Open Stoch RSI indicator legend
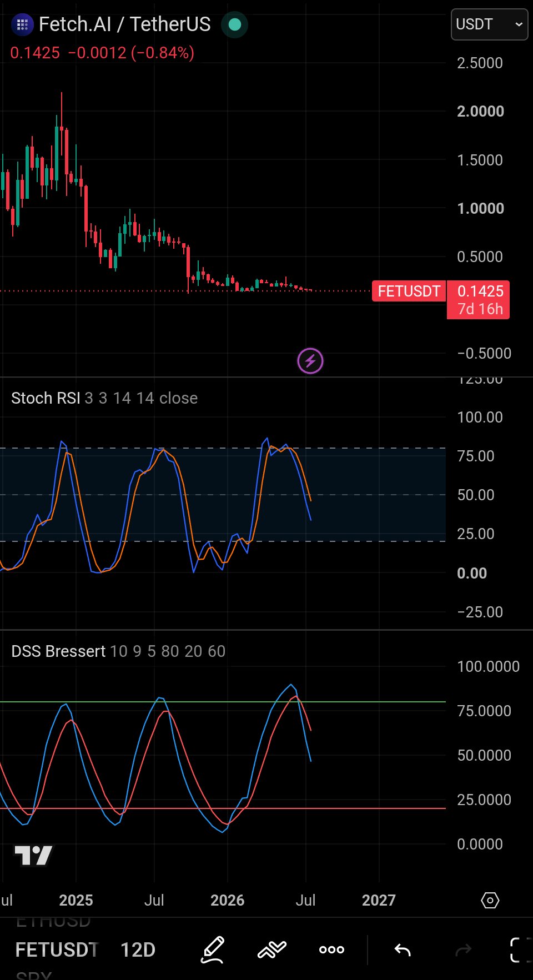The image size is (533, 980). click(x=104, y=398)
